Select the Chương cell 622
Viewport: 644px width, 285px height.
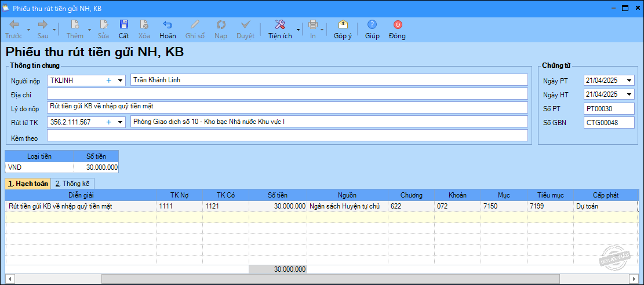pyautogui.click(x=412, y=206)
